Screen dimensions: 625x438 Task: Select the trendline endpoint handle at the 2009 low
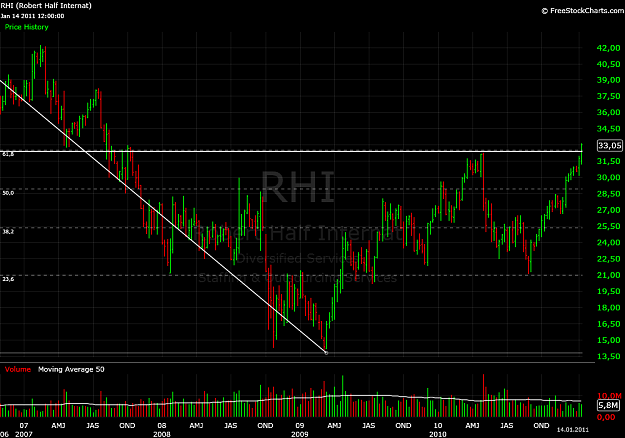click(326, 353)
